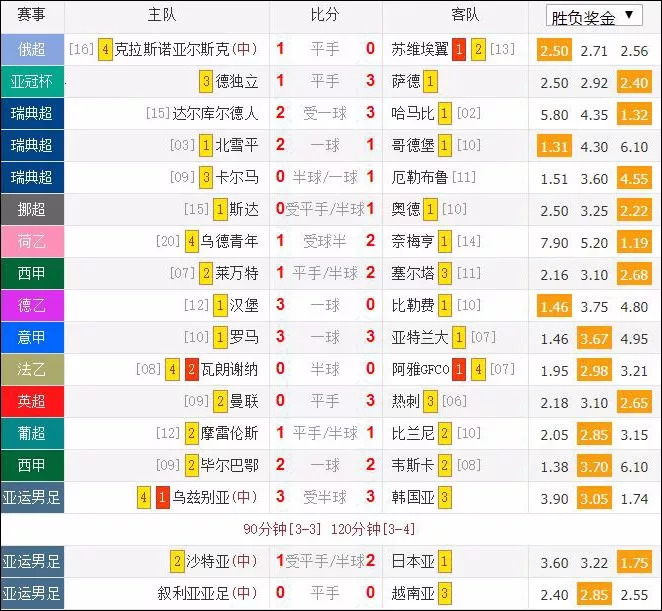Click yellow card 1 beside 萨德
The width and height of the screenshot is (662, 611).
[x=430, y=81]
